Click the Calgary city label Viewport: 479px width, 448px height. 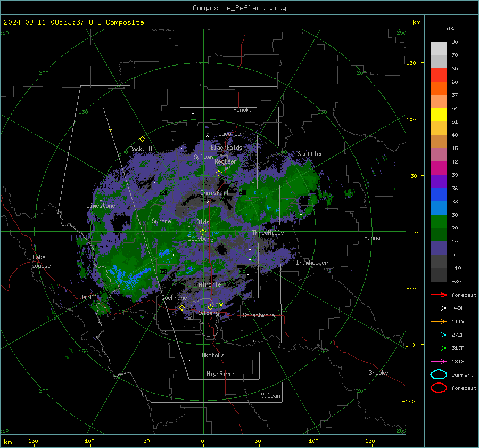208,313
